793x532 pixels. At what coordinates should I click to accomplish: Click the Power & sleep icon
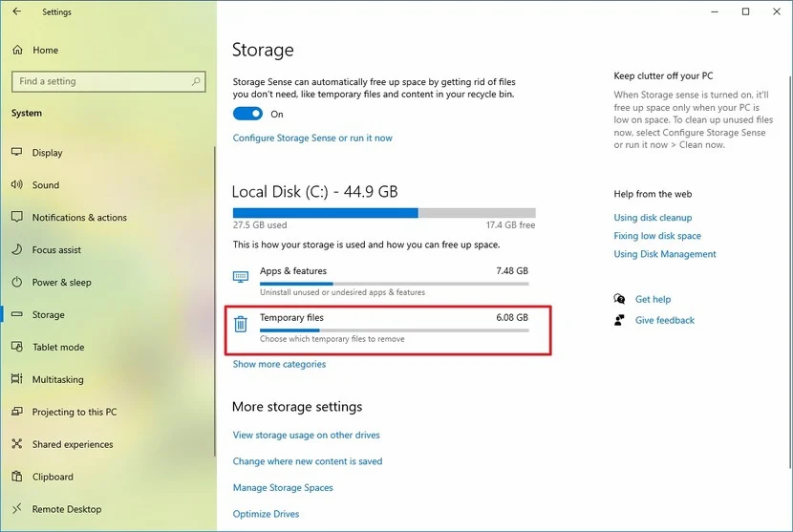point(16,282)
